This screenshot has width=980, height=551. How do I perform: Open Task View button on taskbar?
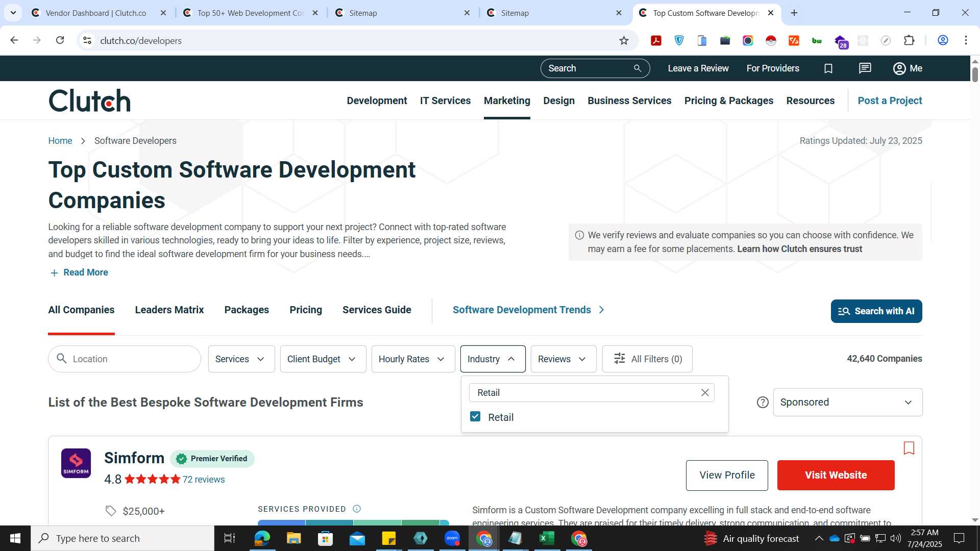[x=230, y=538]
